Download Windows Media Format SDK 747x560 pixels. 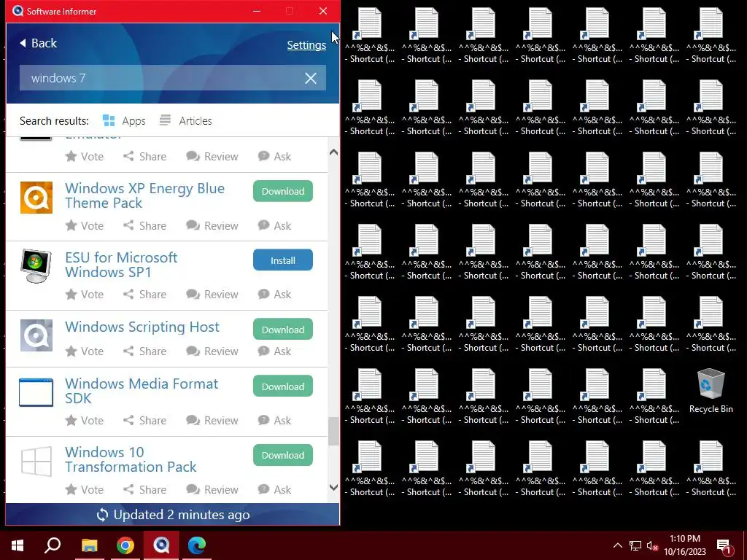tap(283, 386)
